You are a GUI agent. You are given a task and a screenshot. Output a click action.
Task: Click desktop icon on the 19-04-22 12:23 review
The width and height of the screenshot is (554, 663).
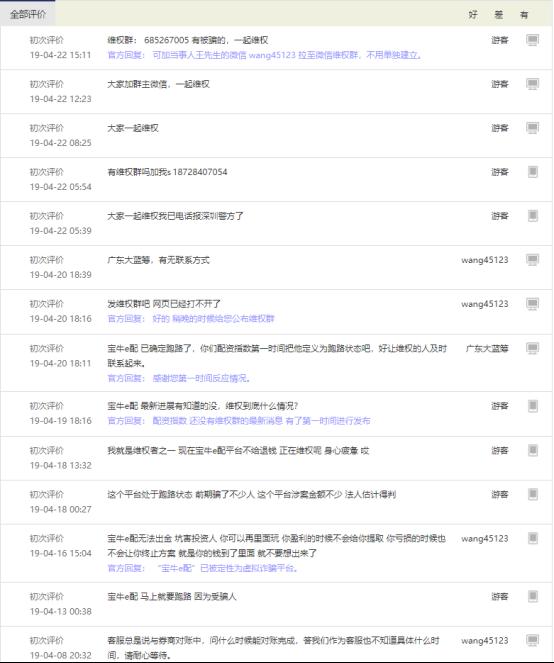click(x=532, y=84)
